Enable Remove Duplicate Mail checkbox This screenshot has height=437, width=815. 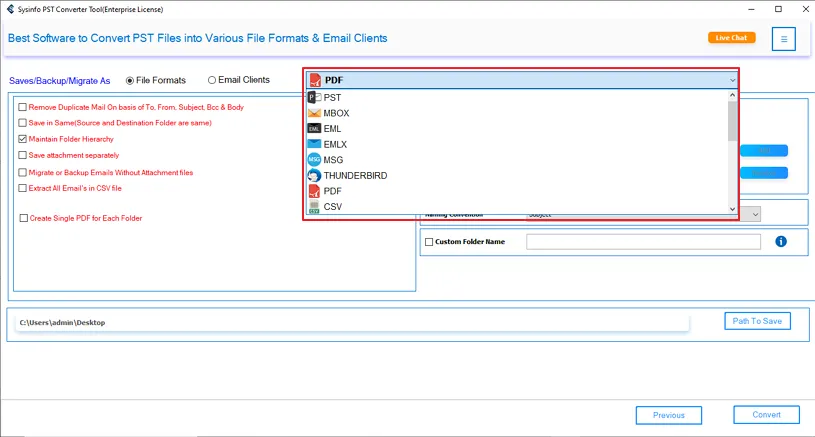[22, 107]
